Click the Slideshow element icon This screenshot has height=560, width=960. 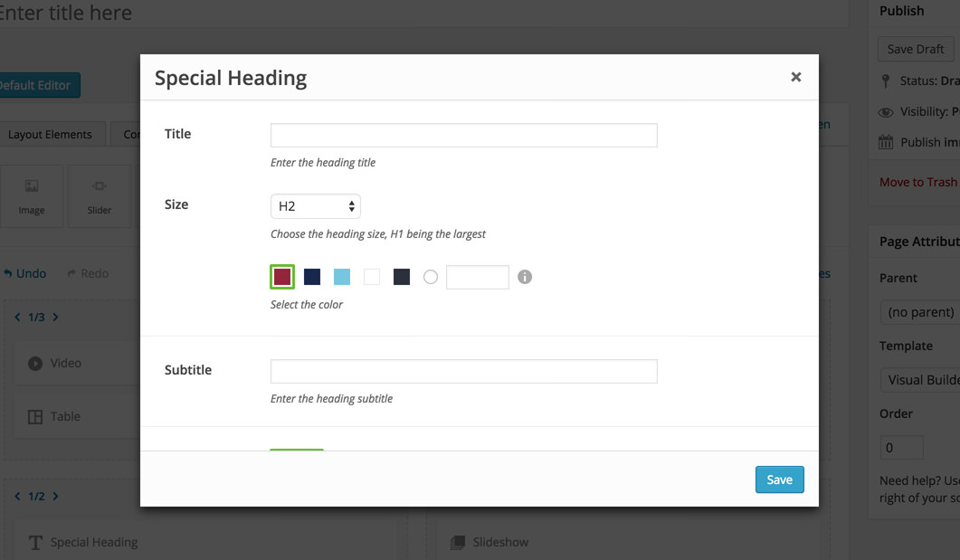click(457, 542)
